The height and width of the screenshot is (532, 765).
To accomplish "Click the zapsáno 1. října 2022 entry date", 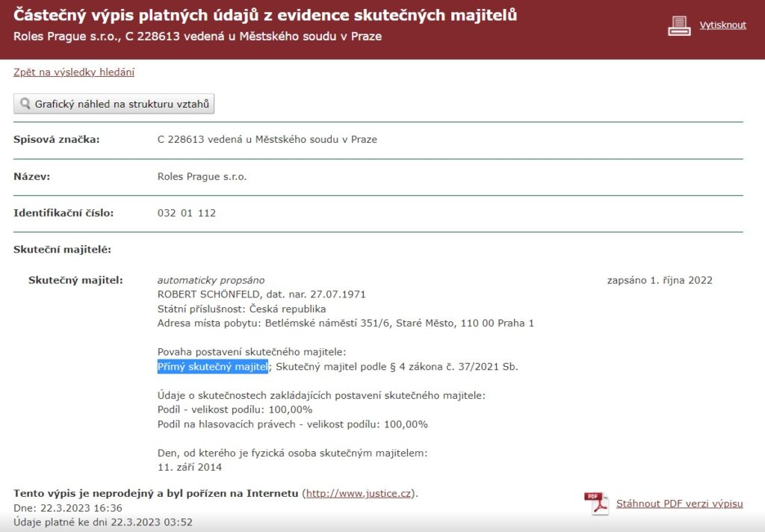I will [x=660, y=280].
